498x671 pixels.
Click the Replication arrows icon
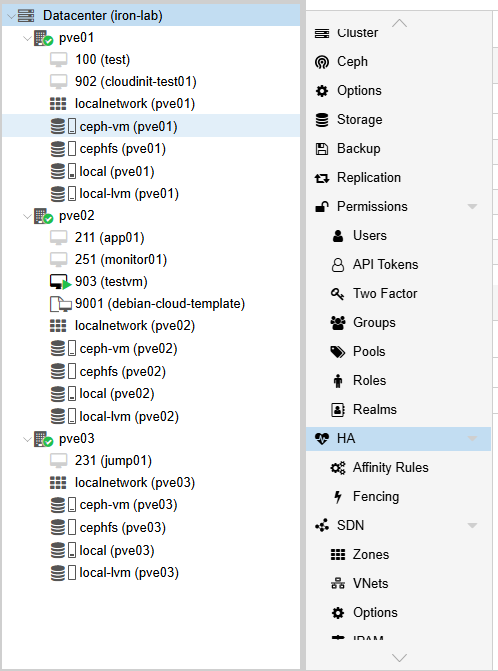point(322,178)
